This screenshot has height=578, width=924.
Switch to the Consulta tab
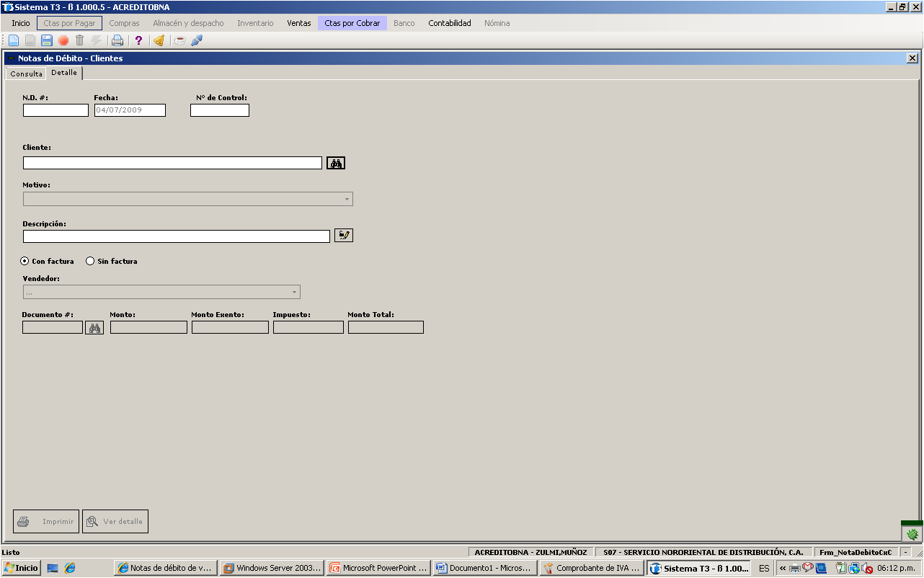[x=26, y=74]
